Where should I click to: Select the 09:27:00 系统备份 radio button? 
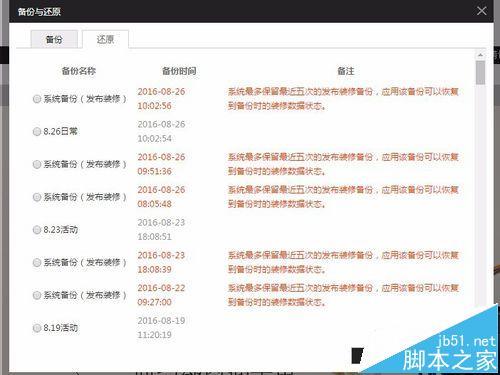point(37,295)
